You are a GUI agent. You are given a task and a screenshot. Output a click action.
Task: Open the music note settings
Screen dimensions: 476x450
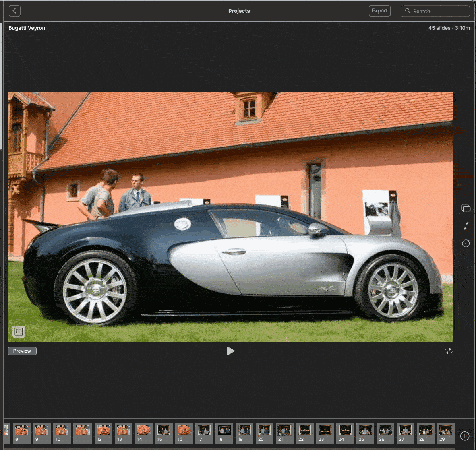(x=466, y=226)
